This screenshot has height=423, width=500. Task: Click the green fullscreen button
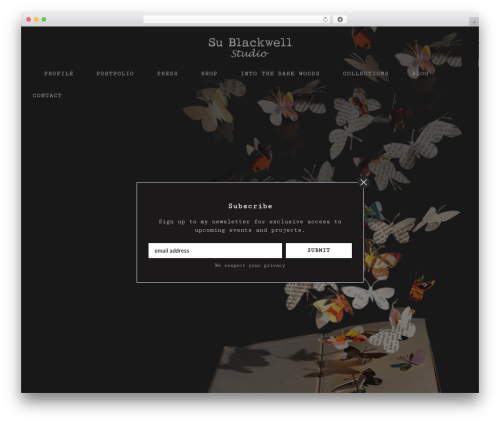point(44,19)
